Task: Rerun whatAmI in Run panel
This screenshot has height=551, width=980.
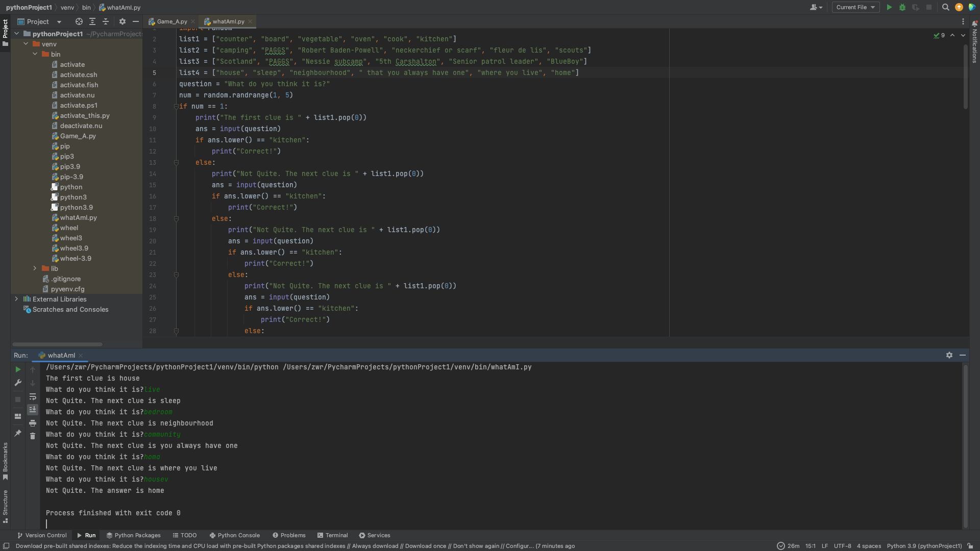Action: click(18, 369)
